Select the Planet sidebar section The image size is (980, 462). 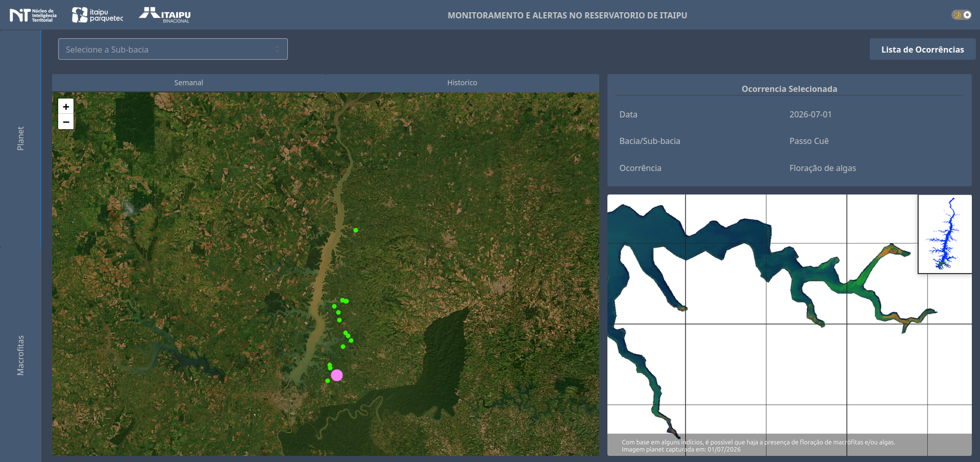(x=20, y=138)
